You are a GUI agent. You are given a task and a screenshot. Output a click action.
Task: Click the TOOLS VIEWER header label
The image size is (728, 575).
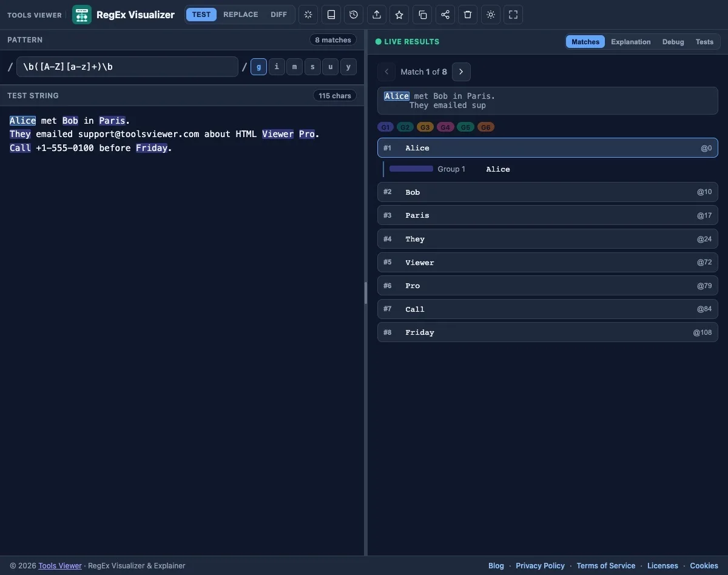point(35,15)
